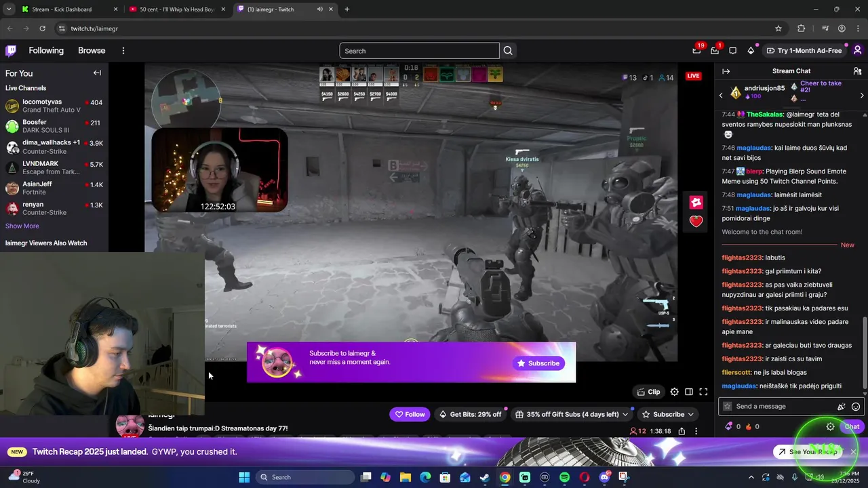Click the heart reaction on video

tap(696, 221)
